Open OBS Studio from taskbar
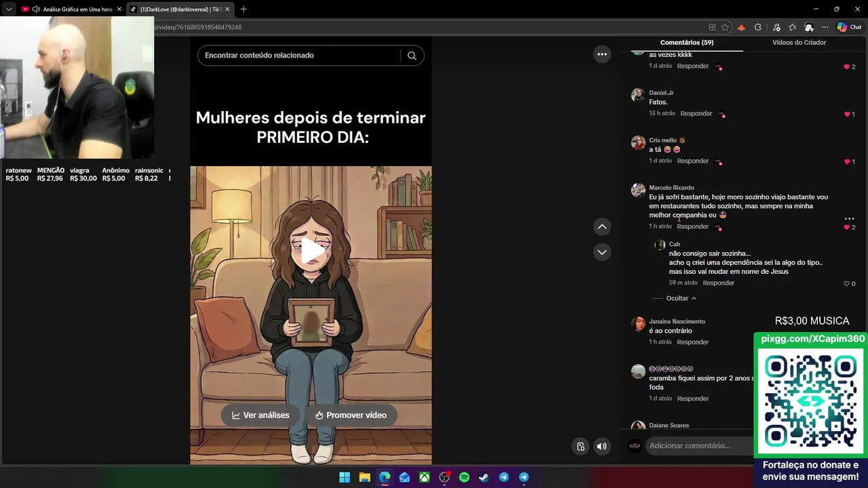The width and height of the screenshot is (868, 488). tap(444, 477)
